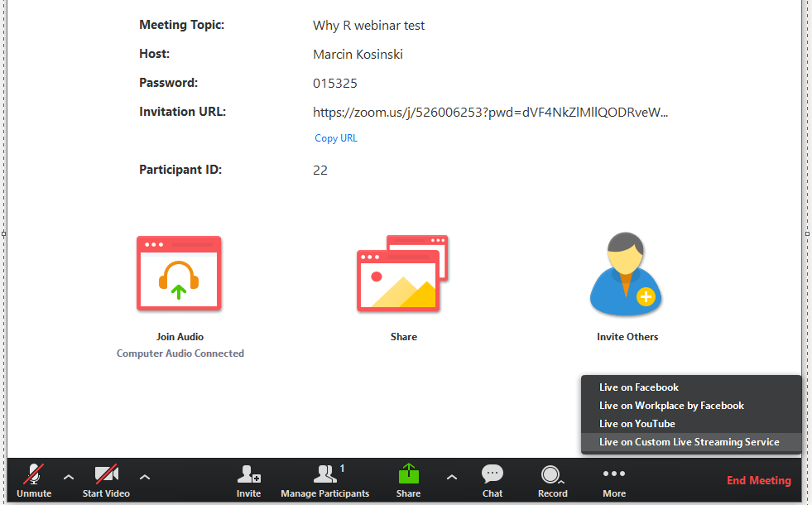Click the participant ID value 22
The width and height of the screenshot is (812, 505).
(320, 171)
